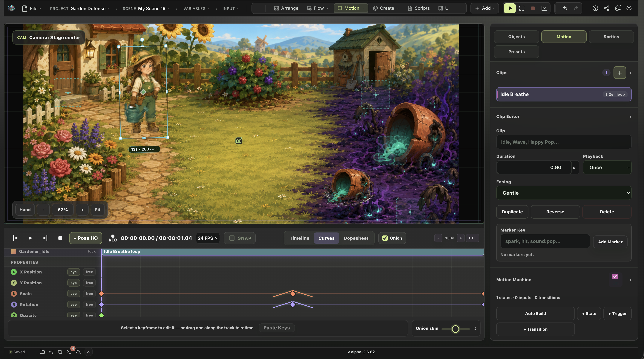Jump to the last frame
644x359 pixels.
[45, 238]
